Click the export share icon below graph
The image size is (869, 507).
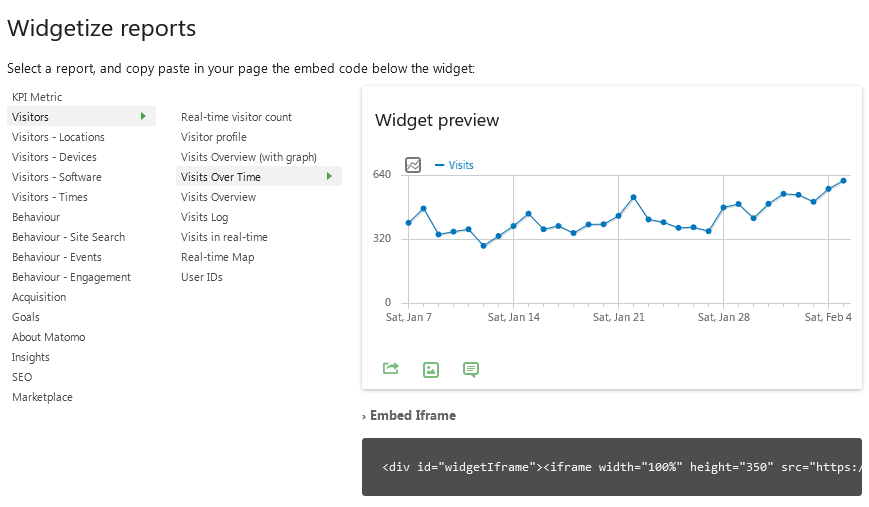tap(391, 369)
